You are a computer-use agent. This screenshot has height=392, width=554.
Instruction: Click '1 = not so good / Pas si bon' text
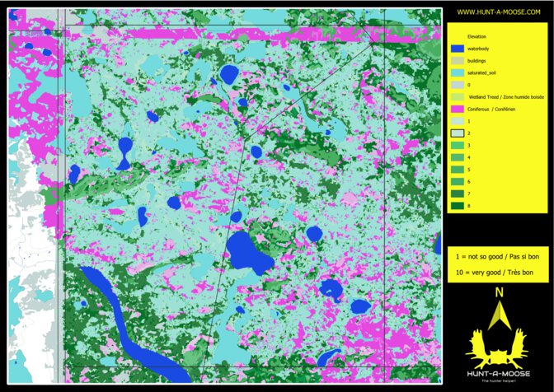pyautogui.click(x=497, y=257)
